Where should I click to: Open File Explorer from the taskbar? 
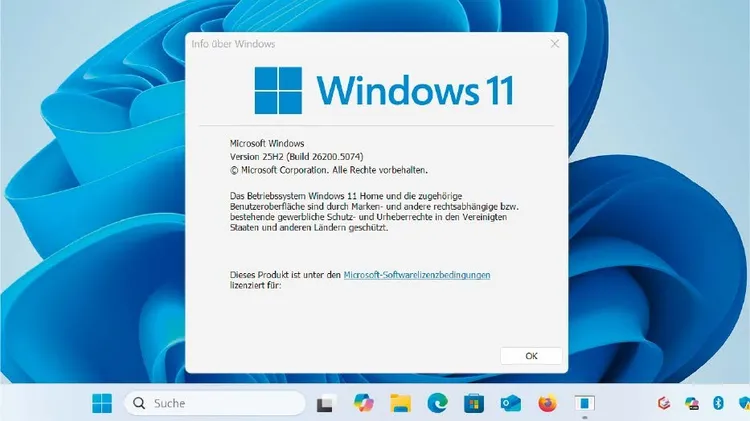tap(400, 403)
